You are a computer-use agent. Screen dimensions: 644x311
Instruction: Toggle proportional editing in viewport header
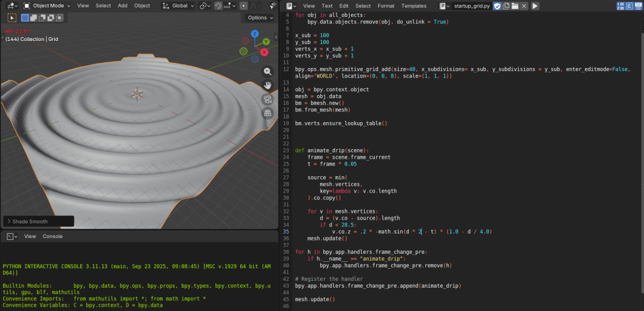pos(243,6)
